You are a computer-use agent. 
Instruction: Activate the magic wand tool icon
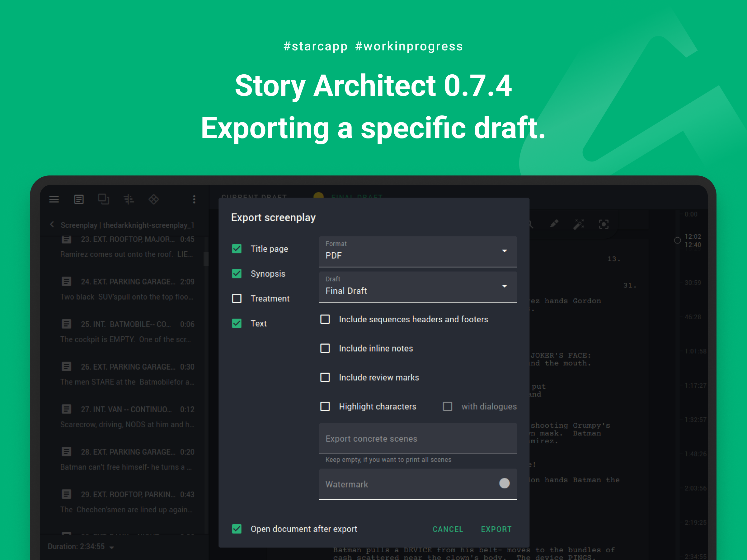[x=579, y=224]
